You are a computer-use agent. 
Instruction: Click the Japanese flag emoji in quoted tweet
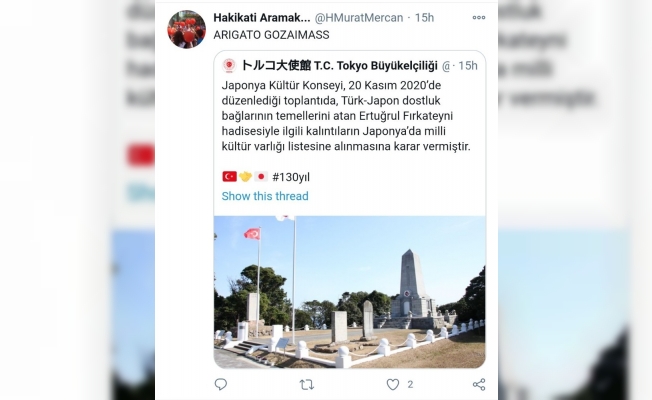coord(261,177)
